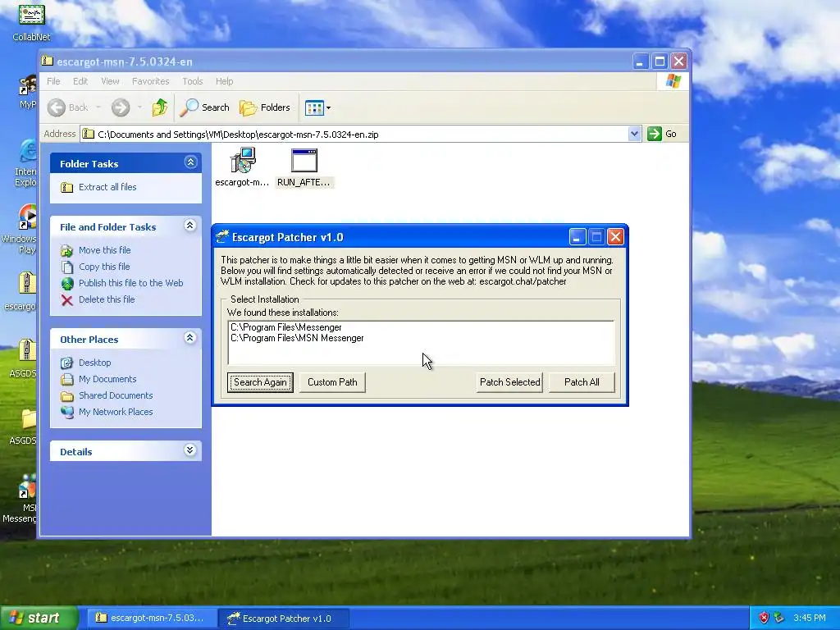Open the Back history dropdown arrow
This screenshot has width=840, height=630.
pyautogui.click(x=98, y=107)
